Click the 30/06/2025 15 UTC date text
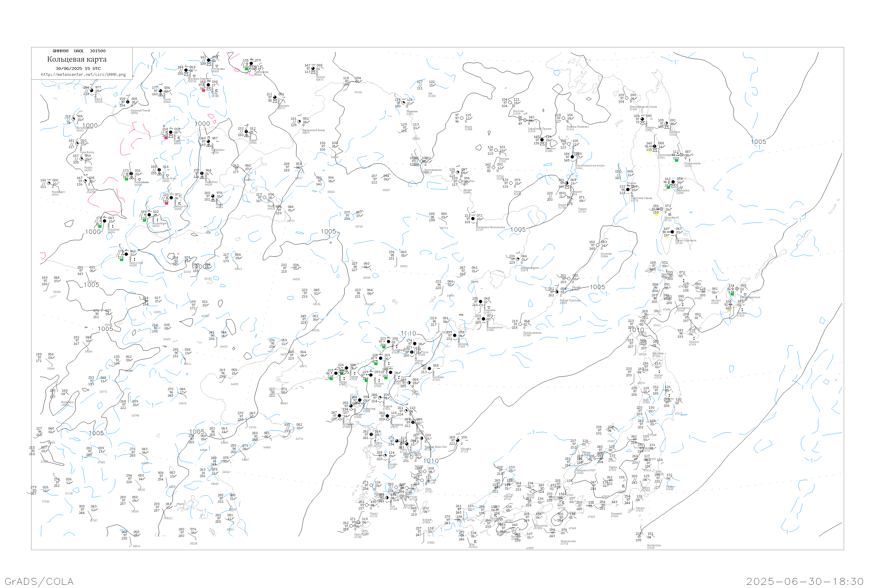Image resolution: width=882 pixels, height=588 pixels. pyautogui.click(x=78, y=69)
